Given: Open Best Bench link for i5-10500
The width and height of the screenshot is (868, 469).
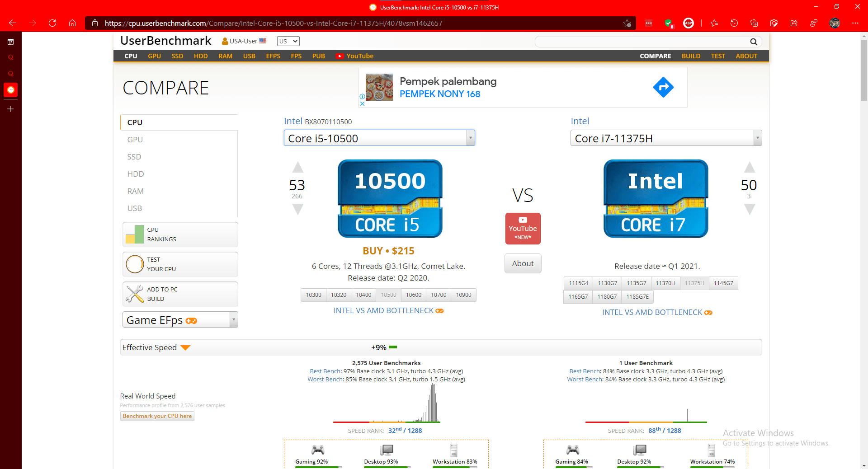Looking at the screenshot, I should click(325, 371).
